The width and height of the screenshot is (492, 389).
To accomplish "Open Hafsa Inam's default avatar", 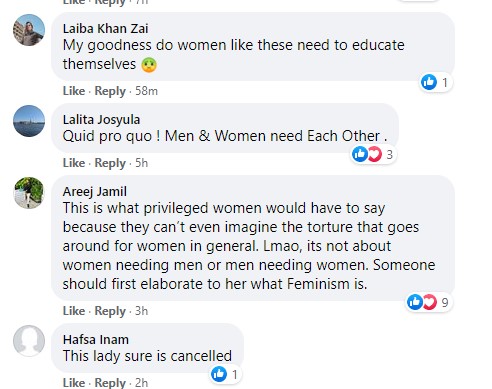I will tap(29, 341).
